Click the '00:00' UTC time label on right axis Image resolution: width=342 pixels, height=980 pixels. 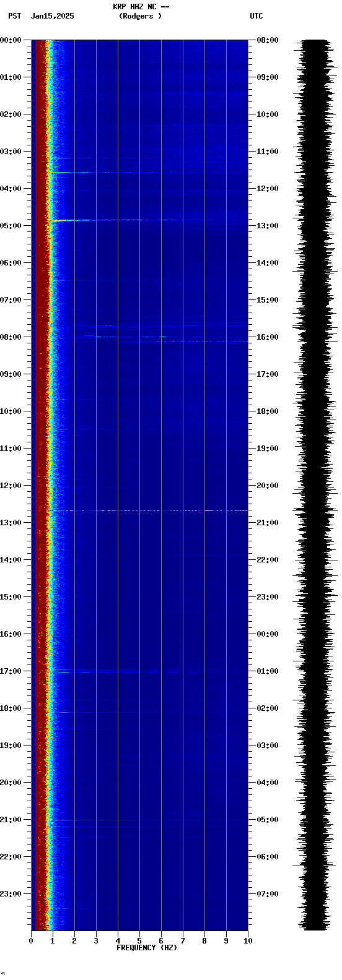pyautogui.click(x=268, y=634)
